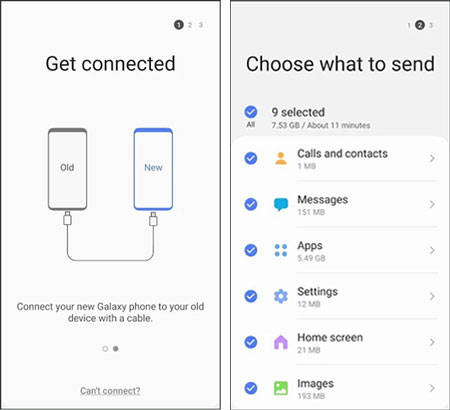Select step 2 indicator on Get connected
The width and height of the screenshot is (450, 410).
tap(190, 25)
